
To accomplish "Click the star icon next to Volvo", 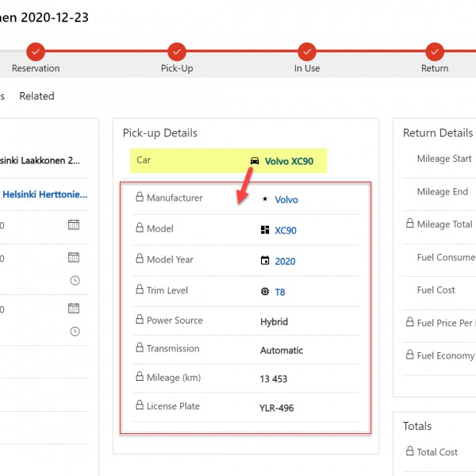I will coord(265,199).
